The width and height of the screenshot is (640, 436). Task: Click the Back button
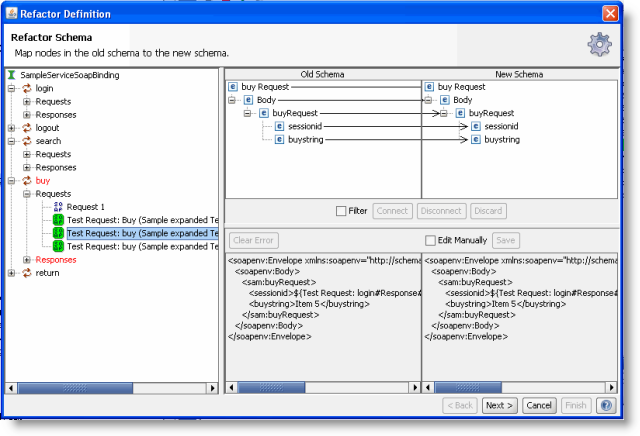[x=460, y=405]
